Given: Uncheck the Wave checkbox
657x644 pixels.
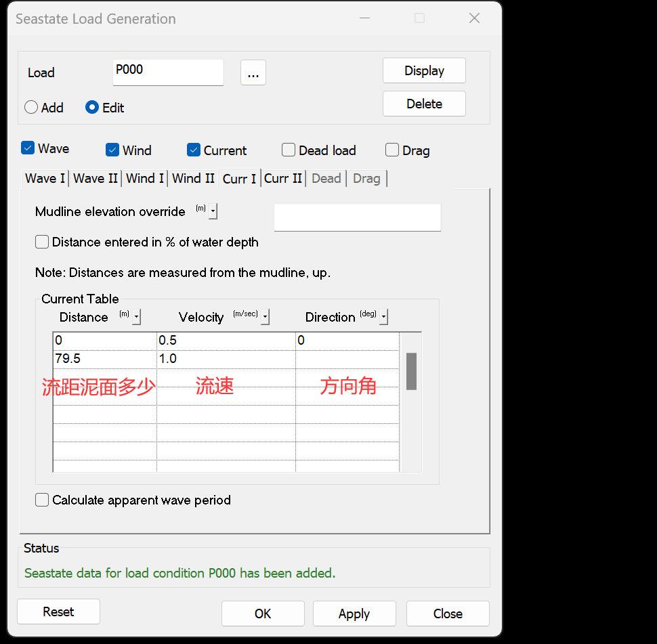Looking at the screenshot, I should click(28, 148).
